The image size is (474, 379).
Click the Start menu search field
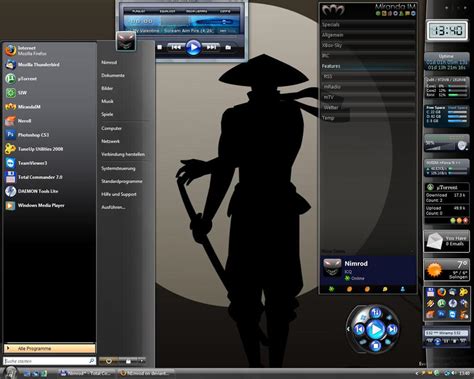(x=49, y=361)
